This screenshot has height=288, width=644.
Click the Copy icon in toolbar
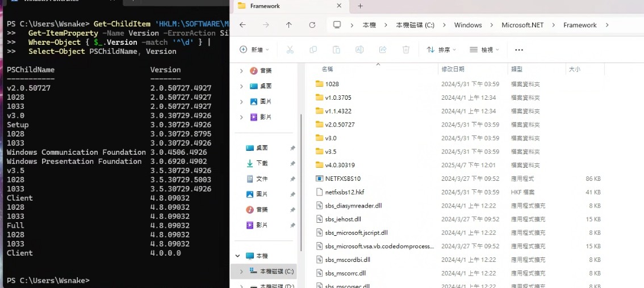pos(313,50)
